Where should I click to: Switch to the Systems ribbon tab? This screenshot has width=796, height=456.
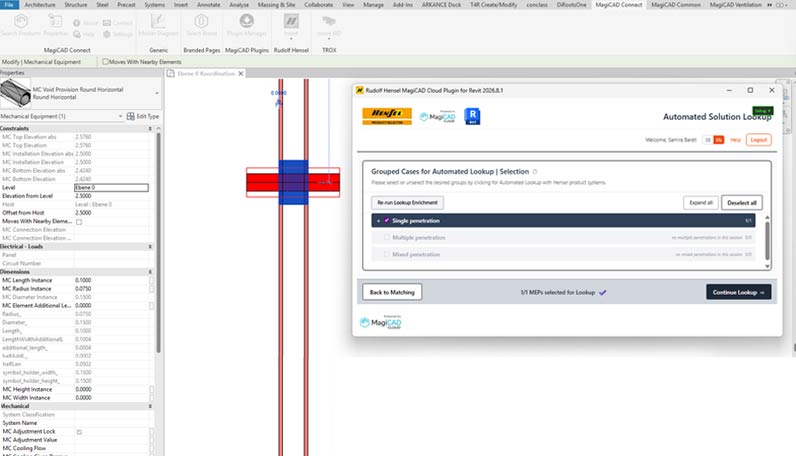coord(154,5)
